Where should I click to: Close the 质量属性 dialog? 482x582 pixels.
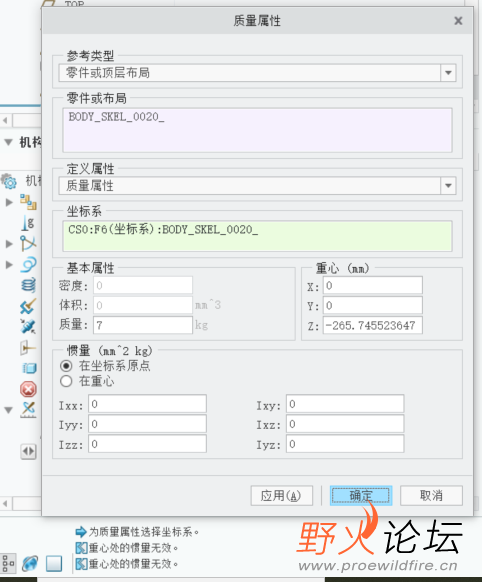(458, 21)
